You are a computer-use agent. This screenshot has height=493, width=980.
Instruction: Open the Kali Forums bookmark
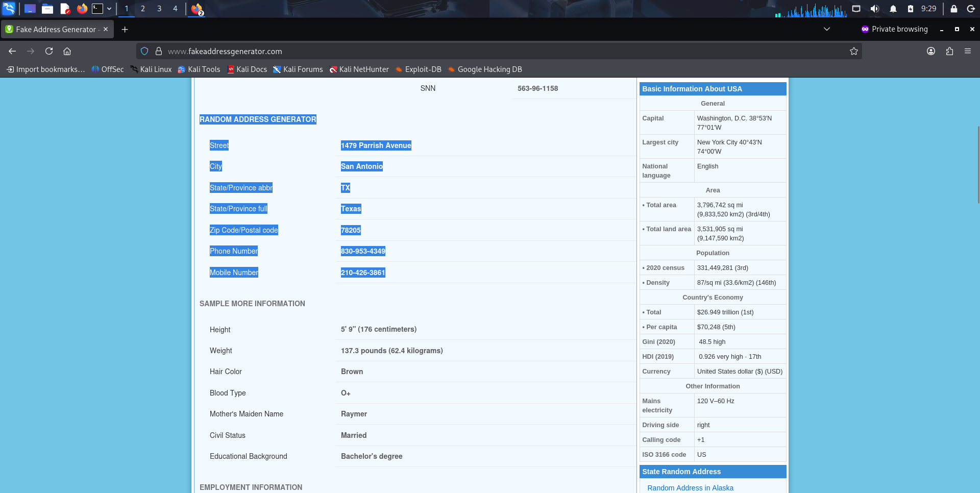click(298, 69)
